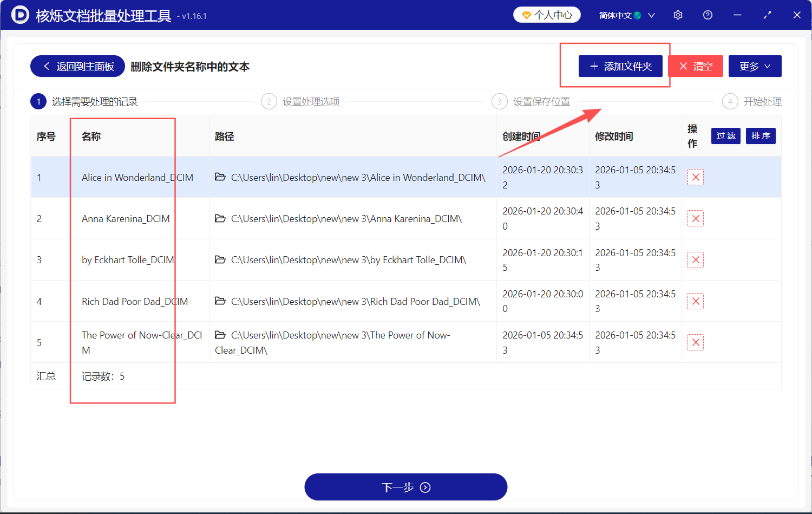Click the 添加文件夹 button
Image resolution: width=812 pixels, height=514 pixels.
[x=620, y=66]
